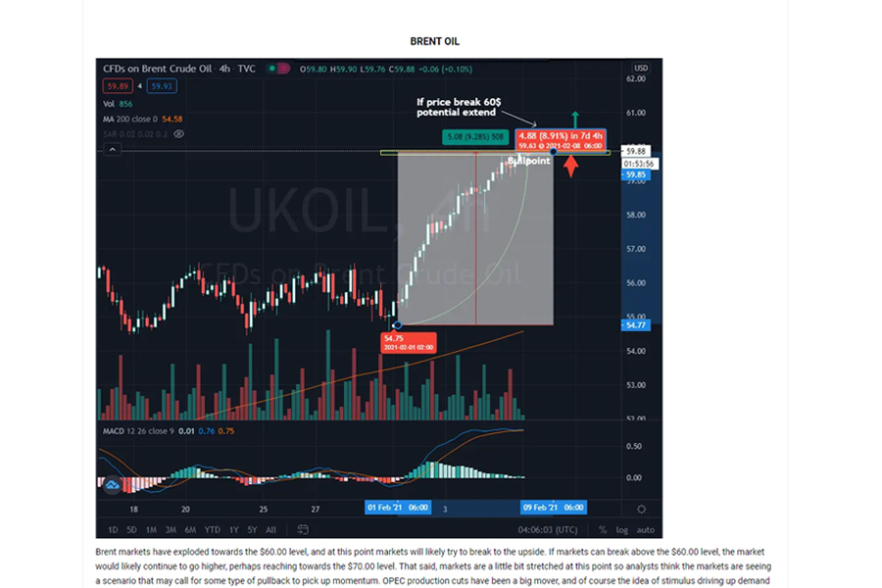
Task: Click the blue endpoint handle of price range
Action: coord(555,152)
